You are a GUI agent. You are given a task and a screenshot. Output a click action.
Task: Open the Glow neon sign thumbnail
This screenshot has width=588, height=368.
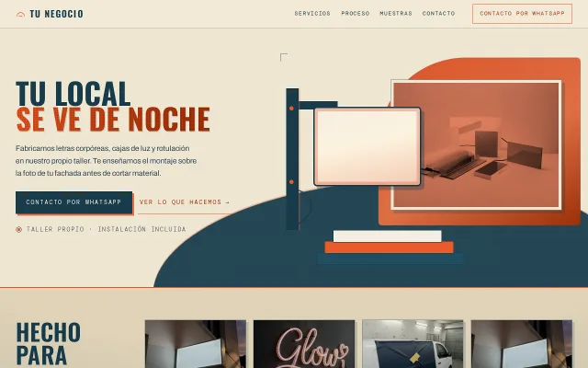coord(304,344)
